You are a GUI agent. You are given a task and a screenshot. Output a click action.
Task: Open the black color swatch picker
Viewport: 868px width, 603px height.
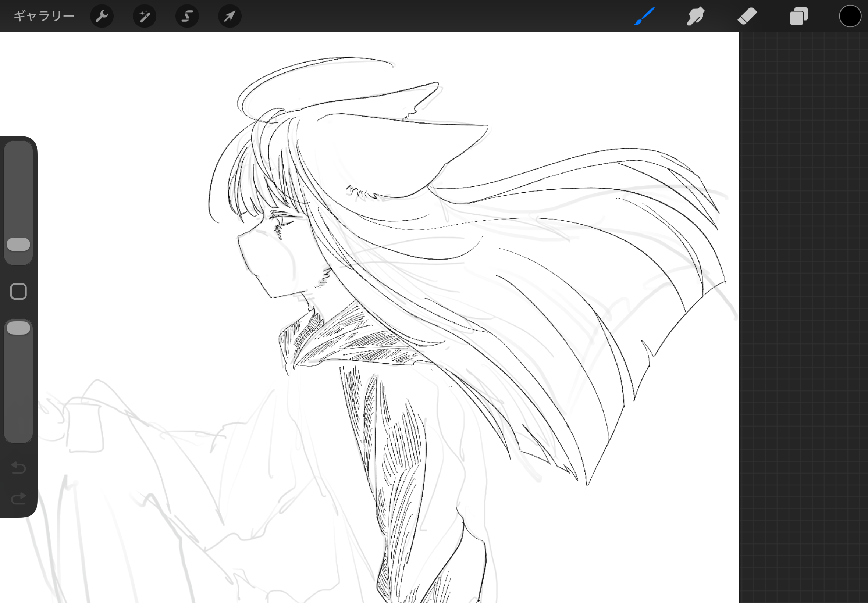point(850,16)
